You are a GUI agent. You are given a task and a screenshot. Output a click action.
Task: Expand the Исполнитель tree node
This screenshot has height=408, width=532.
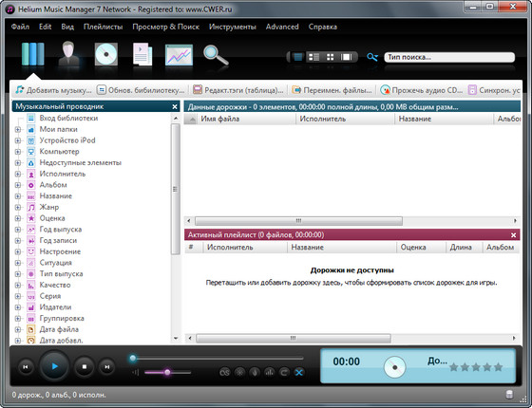point(18,175)
